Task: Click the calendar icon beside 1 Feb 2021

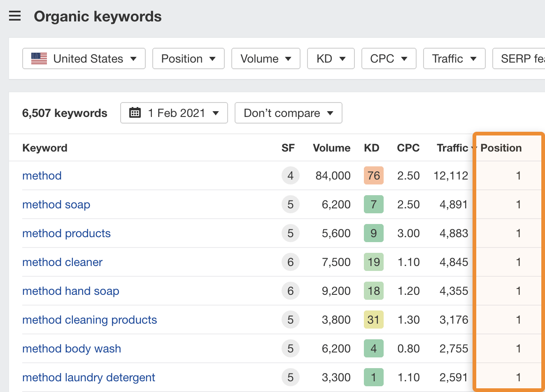Action: (x=135, y=112)
